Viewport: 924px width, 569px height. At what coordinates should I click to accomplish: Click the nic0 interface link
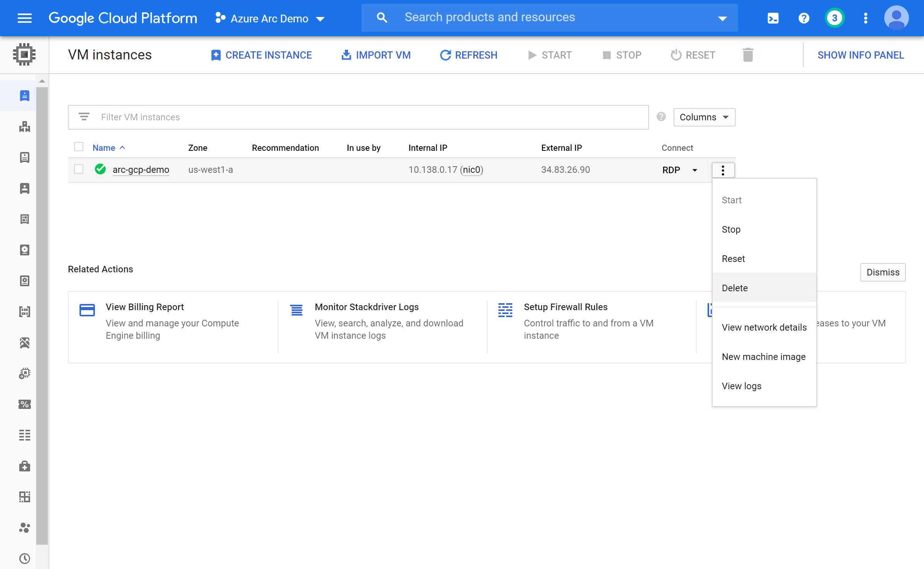471,170
